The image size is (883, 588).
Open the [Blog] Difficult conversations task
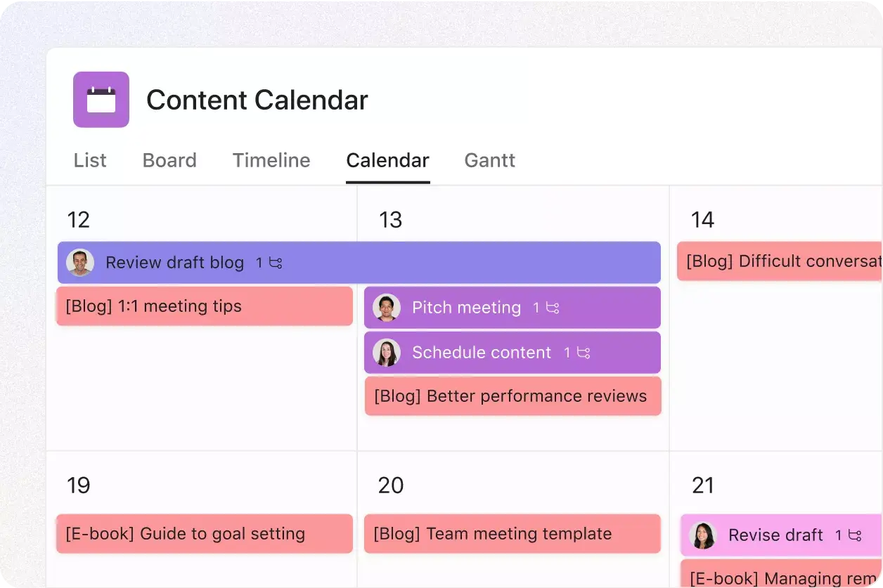pos(779,261)
